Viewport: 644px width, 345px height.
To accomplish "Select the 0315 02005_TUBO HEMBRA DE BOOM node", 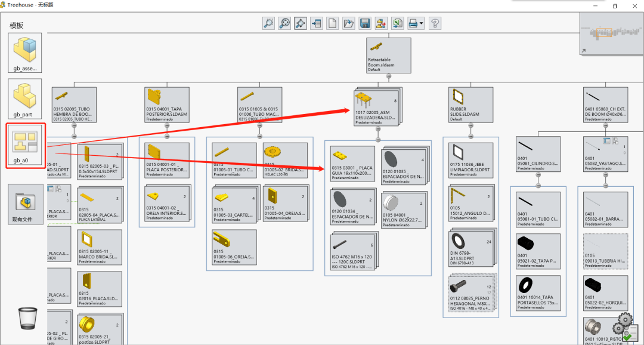I will [x=74, y=104].
